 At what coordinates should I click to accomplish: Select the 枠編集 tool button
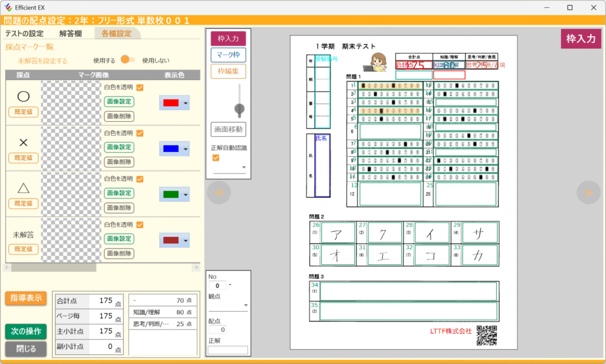[228, 72]
